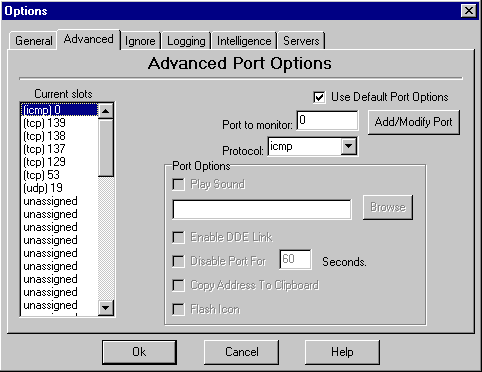The image size is (482, 372).
Task: Toggle the Play Sound checkbox
Action: tap(178, 184)
